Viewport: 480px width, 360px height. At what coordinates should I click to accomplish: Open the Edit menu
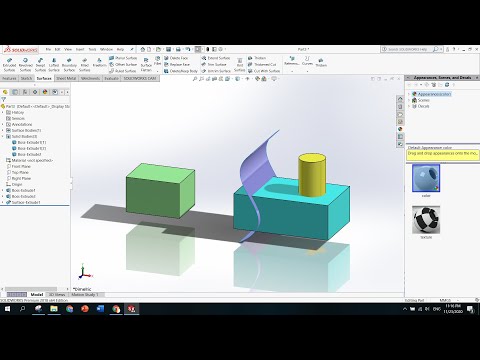click(57, 49)
